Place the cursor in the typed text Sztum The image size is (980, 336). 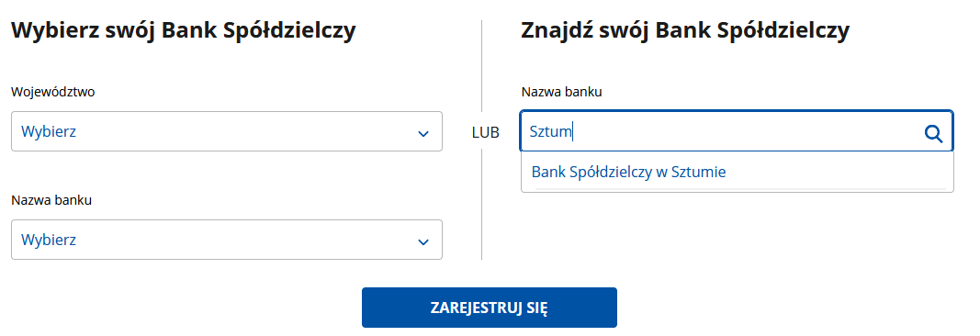(551, 132)
